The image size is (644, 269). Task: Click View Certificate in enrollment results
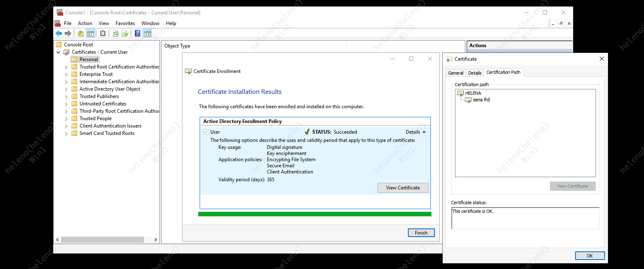(403, 188)
